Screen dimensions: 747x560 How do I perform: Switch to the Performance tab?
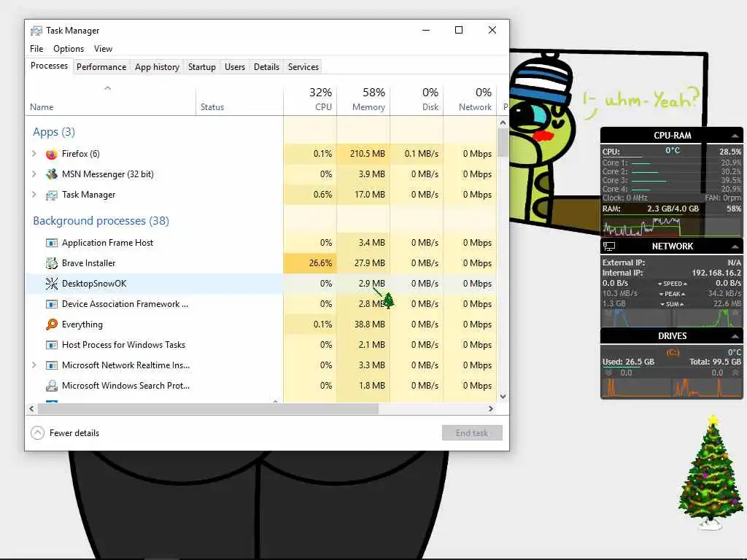[x=101, y=67]
